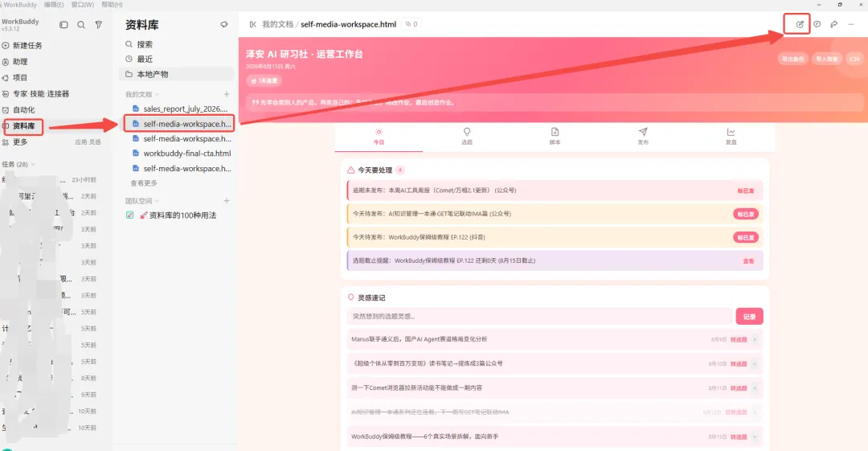Click the 应用·灵感 label beside 更多
The width and height of the screenshot is (868, 451).
88,142
